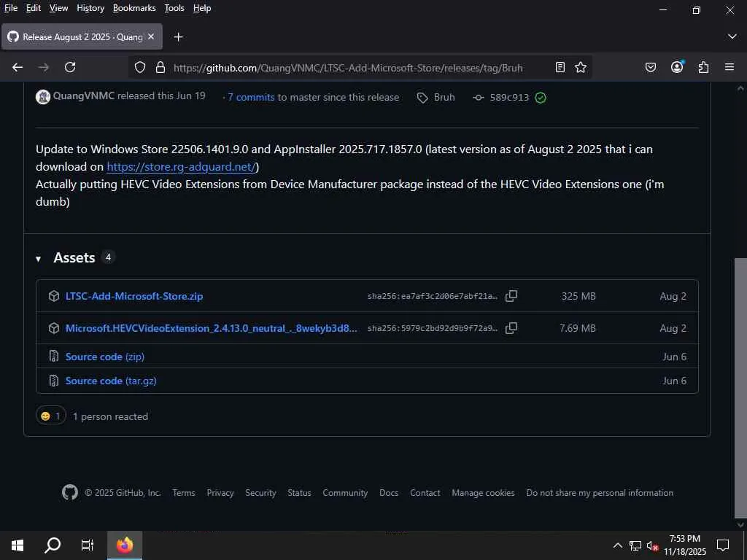The width and height of the screenshot is (747, 560).
Task: Open the shield tracking protection icon
Action: (x=139, y=67)
